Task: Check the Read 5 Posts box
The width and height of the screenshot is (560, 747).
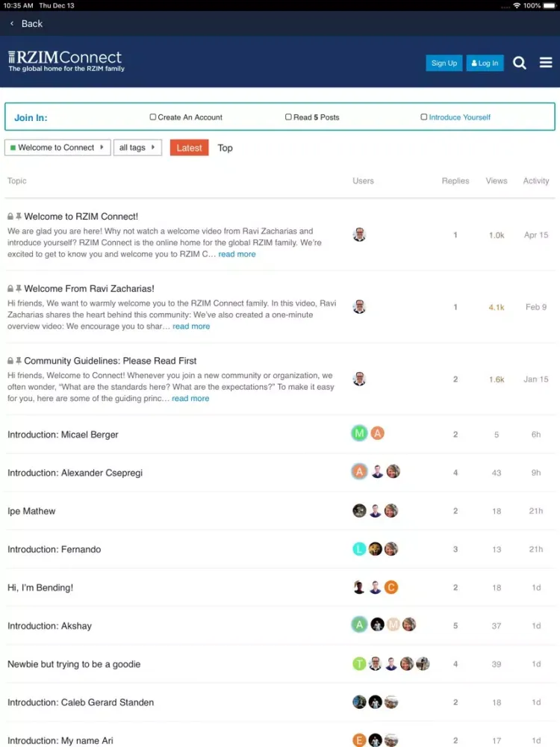Action: tap(288, 117)
